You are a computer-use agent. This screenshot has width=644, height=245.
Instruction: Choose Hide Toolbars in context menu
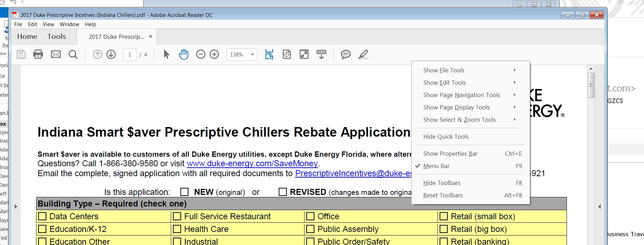pyautogui.click(x=471, y=183)
